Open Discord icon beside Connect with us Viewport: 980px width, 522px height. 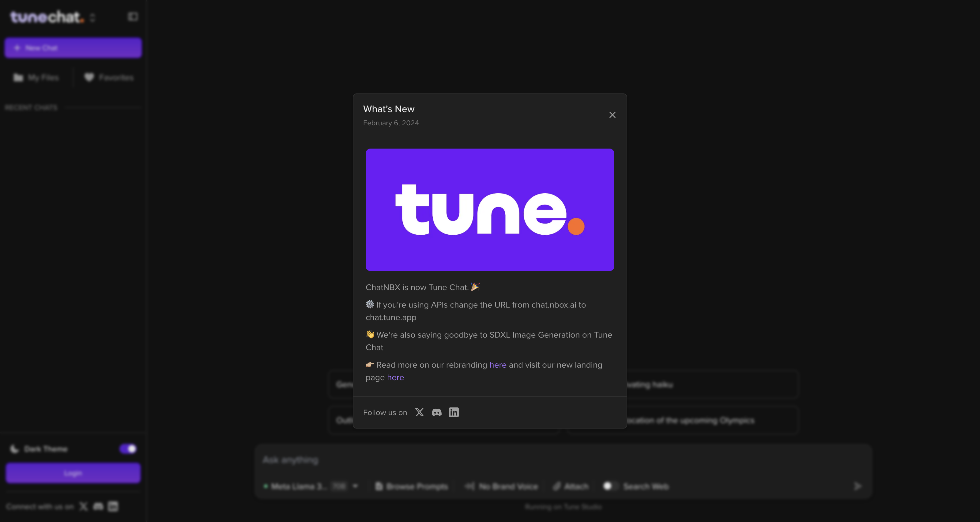pyautogui.click(x=98, y=506)
